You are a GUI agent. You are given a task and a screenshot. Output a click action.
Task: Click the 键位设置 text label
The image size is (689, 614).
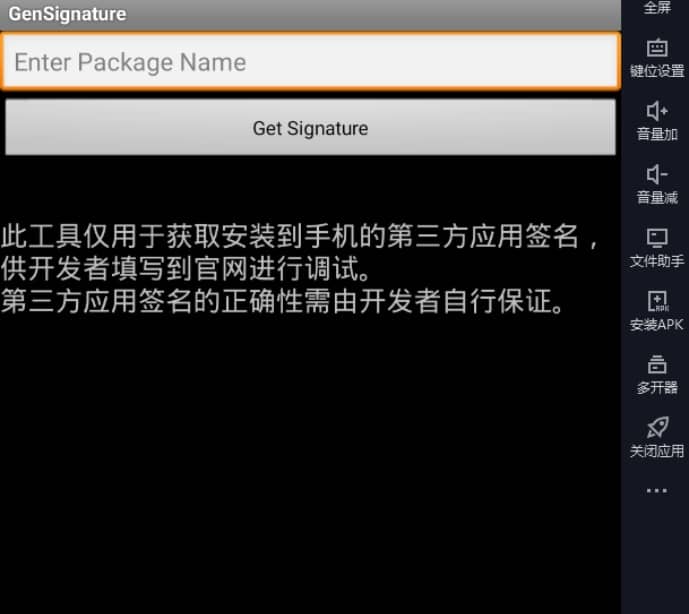657,71
